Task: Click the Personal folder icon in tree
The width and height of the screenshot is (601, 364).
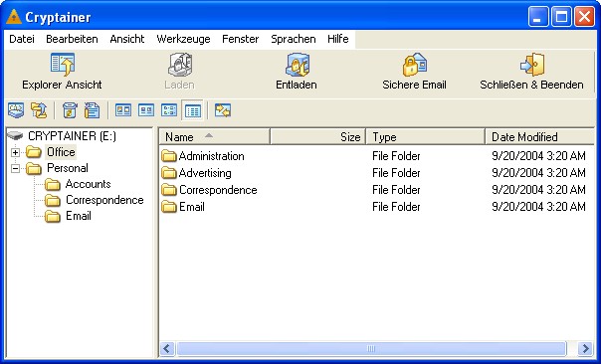Action: 34,168
